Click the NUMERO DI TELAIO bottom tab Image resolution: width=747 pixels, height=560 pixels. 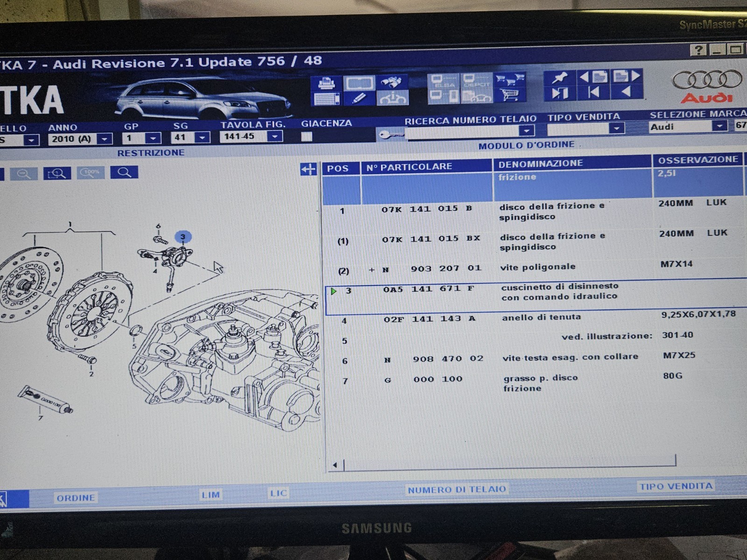(x=457, y=490)
